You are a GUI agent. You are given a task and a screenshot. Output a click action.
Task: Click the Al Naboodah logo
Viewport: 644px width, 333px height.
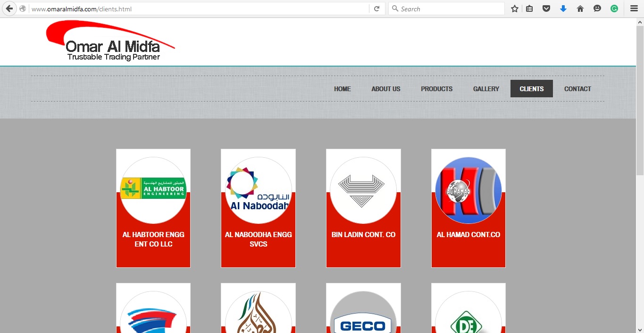point(258,190)
